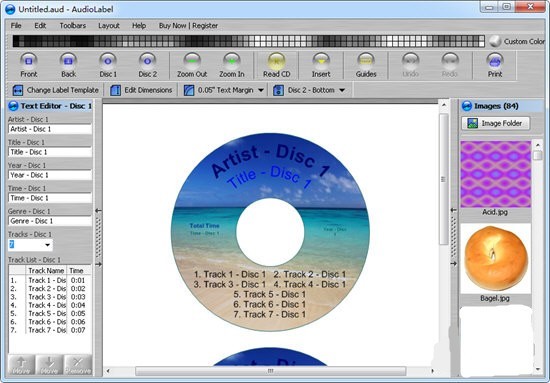Screen dimensions: 550x383
Task: Move selected track up
Action: (21, 365)
